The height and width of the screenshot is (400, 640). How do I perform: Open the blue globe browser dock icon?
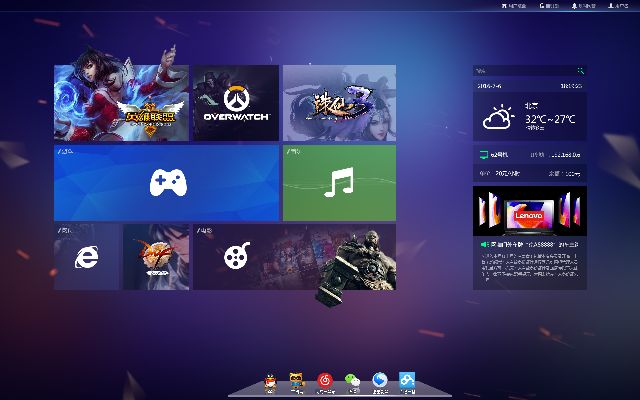tap(380, 382)
